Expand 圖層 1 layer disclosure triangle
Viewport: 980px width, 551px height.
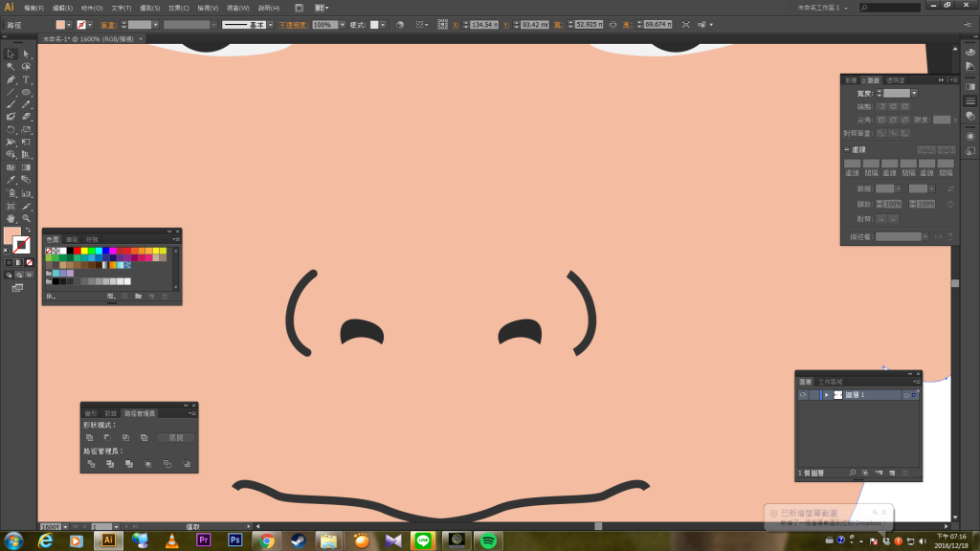click(x=826, y=395)
